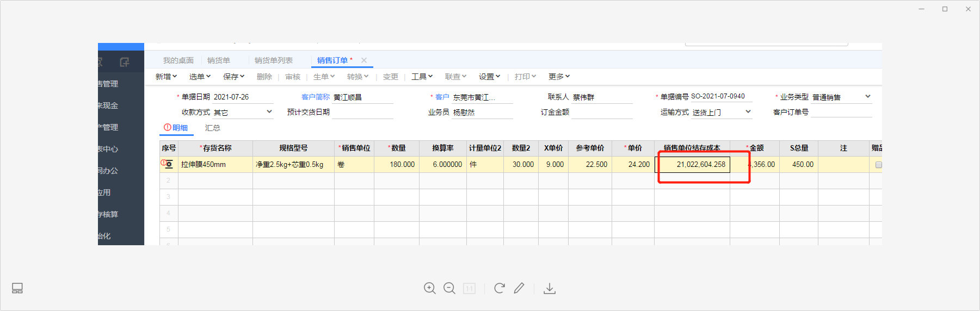Click the 客户 link label

coord(442,97)
